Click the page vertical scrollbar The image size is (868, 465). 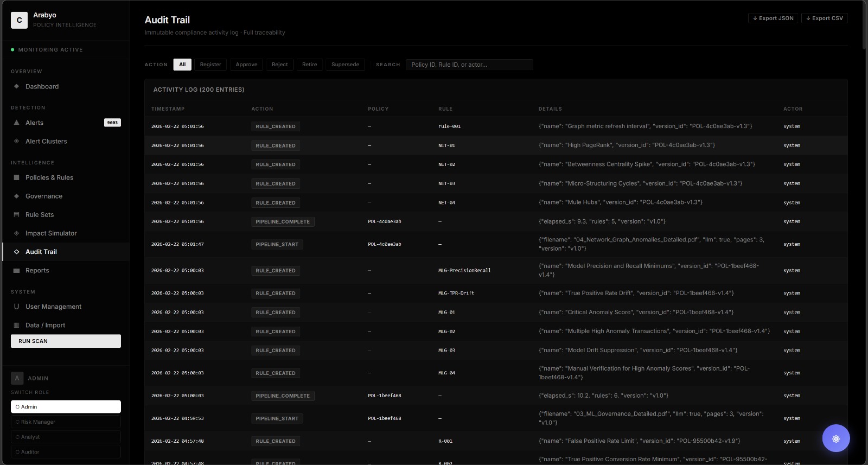pyautogui.click(x=865, y=24)
